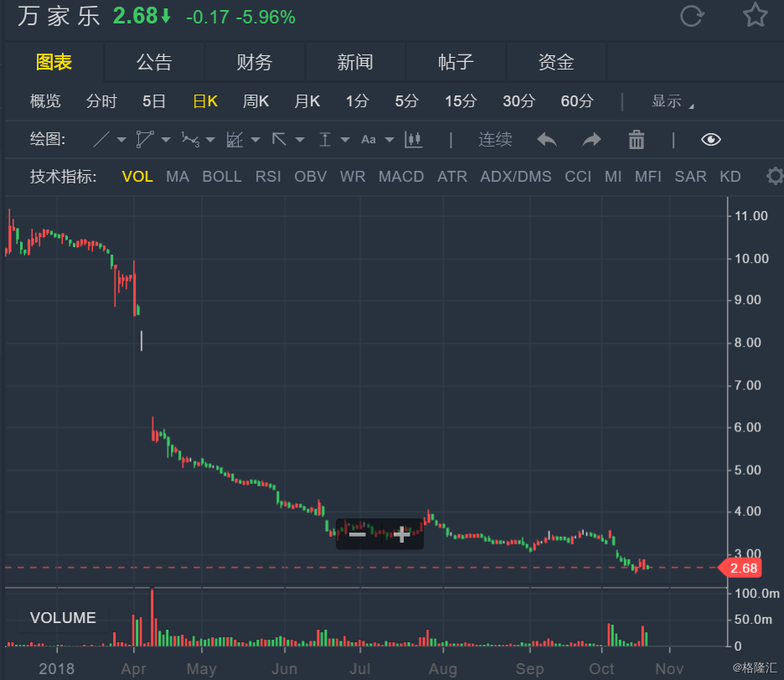This screenshot has height=680, width=784.
Task: Select the 5分 five-minute chart
Action: pos(406,101)
